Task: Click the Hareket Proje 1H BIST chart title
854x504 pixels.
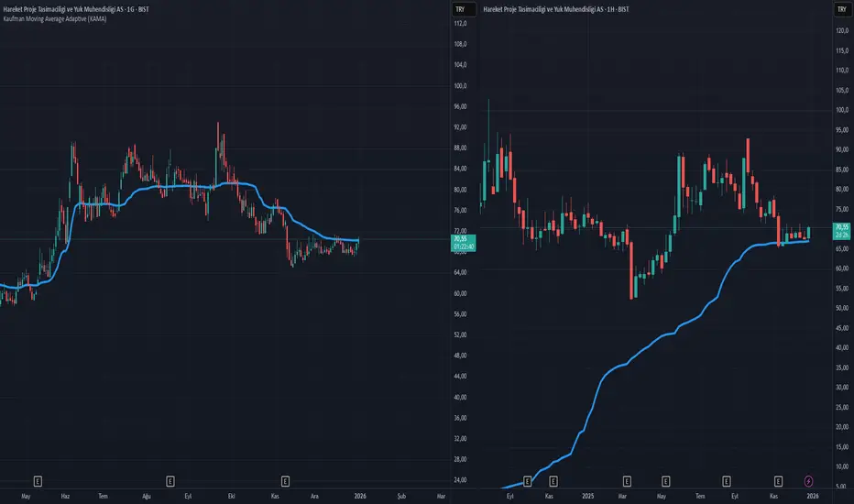Action: pos(555,9)
